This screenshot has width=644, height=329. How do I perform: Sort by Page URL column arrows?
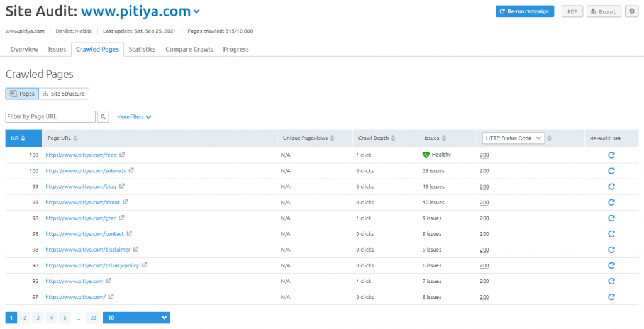click(x=75, y=138)
